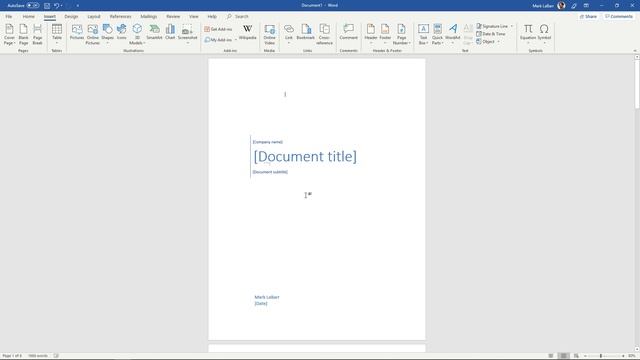Expand the Signature Line dropdown
This screenshot has width=640, height=360.
point(512,26)
